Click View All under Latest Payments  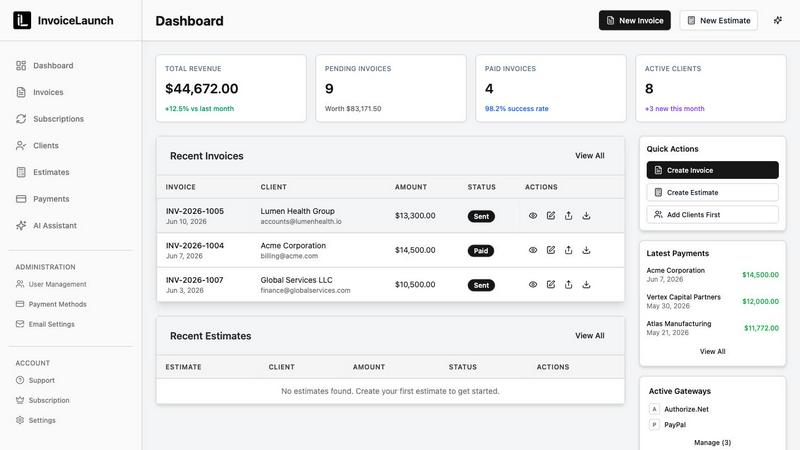click(712, 352)
